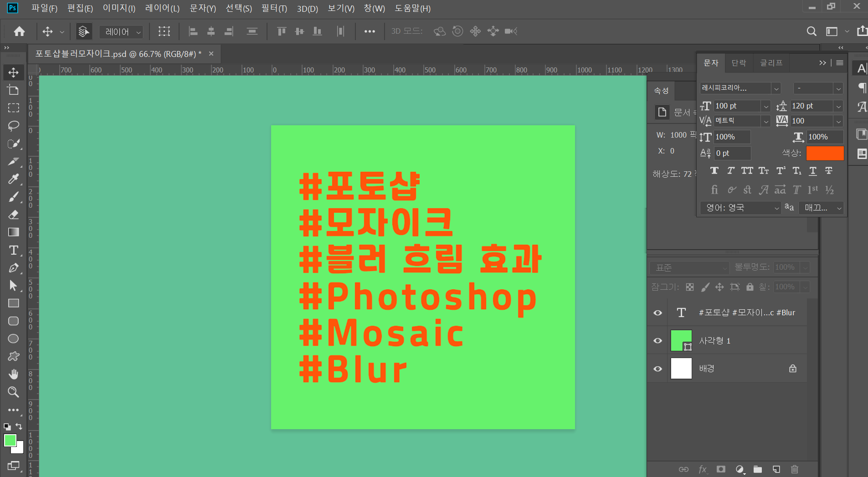The image size is (868, 477).
Task: Hide the 배경 layer
Action: click(x=657, y=369)
